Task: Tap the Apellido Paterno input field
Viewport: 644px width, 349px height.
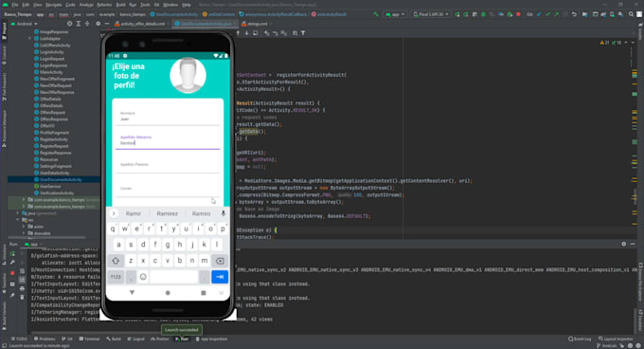Action: tap(168, 165)
